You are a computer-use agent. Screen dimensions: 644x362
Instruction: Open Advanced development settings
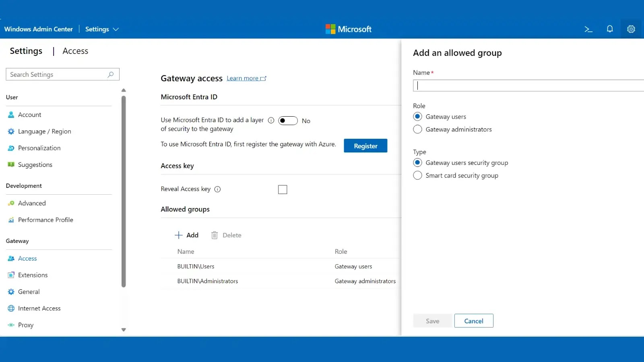click(32, 203)
